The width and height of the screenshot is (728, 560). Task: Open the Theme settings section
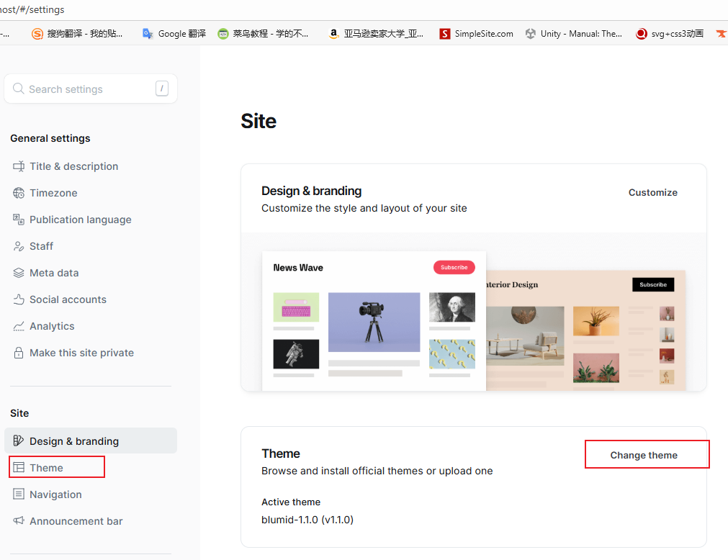point(47,468)
